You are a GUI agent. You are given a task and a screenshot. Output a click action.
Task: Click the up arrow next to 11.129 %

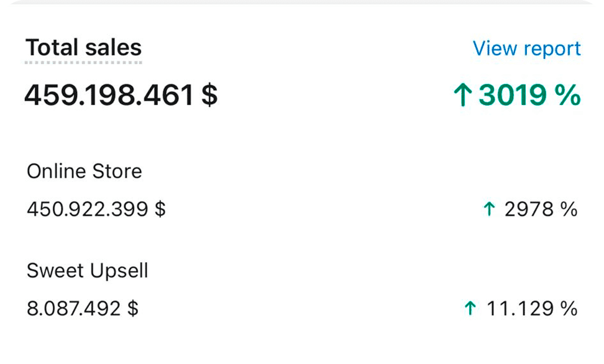[470, 308]
